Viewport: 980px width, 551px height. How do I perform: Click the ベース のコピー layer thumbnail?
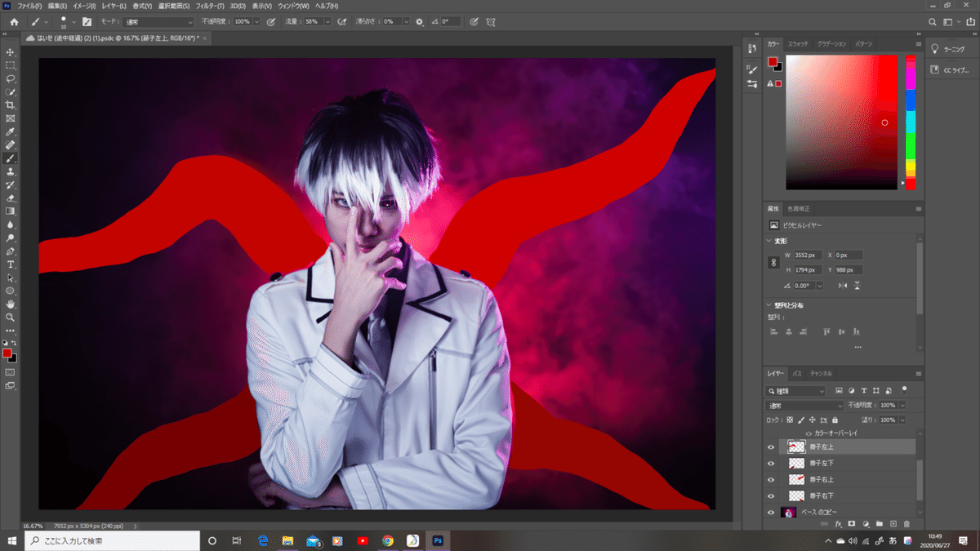[x=789, y=512]
